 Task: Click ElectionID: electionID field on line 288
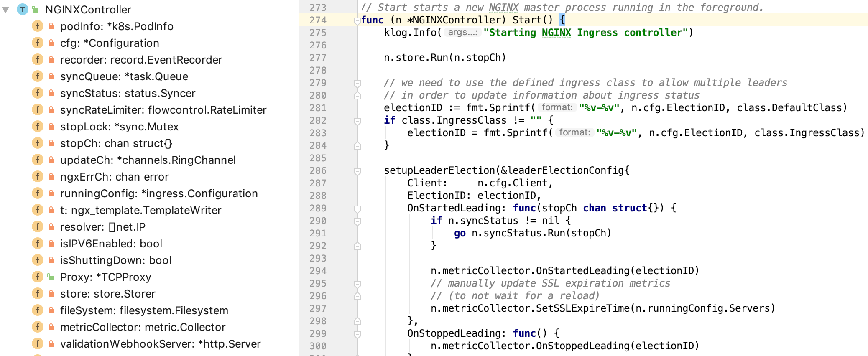tap(474, 196)
